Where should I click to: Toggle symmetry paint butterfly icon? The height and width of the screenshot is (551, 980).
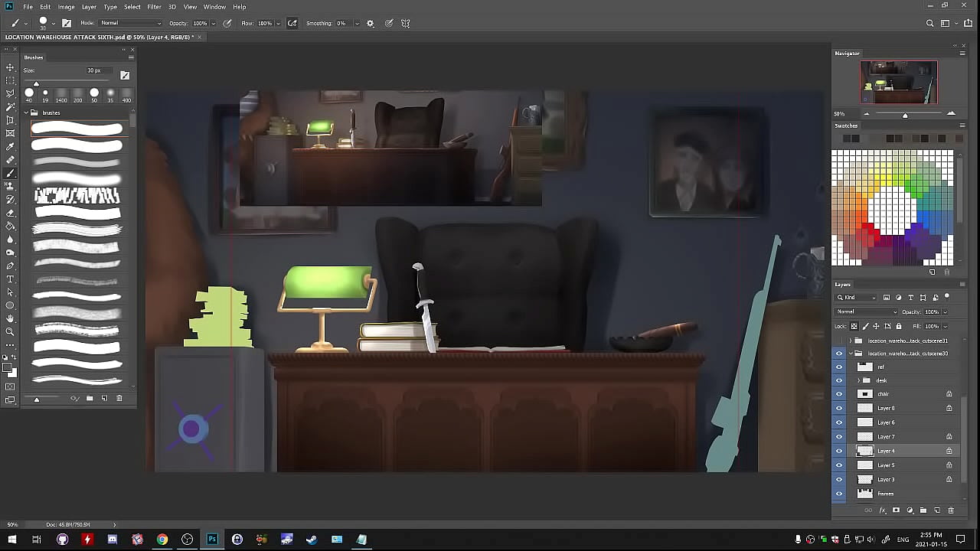pos(406,24)
